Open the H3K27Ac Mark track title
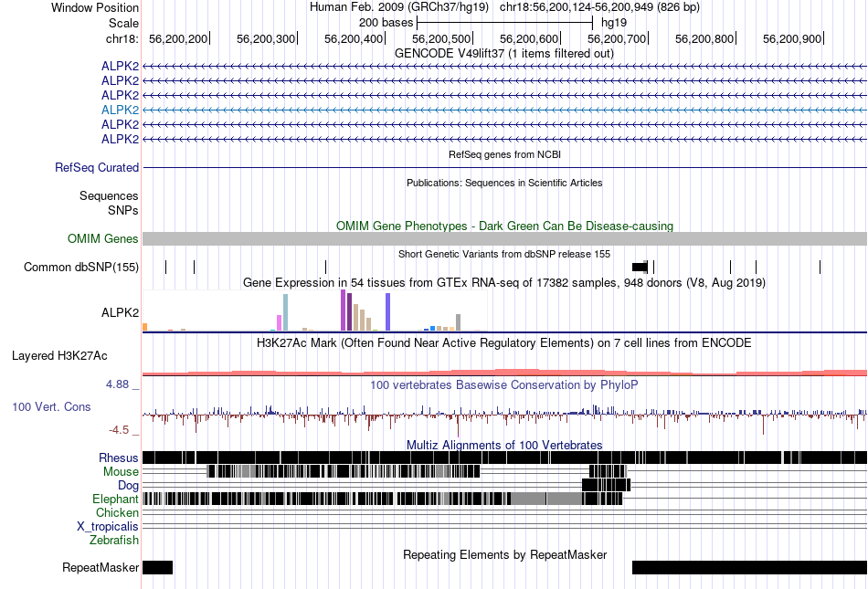This screenshot has height=589, width=868. 504,342
